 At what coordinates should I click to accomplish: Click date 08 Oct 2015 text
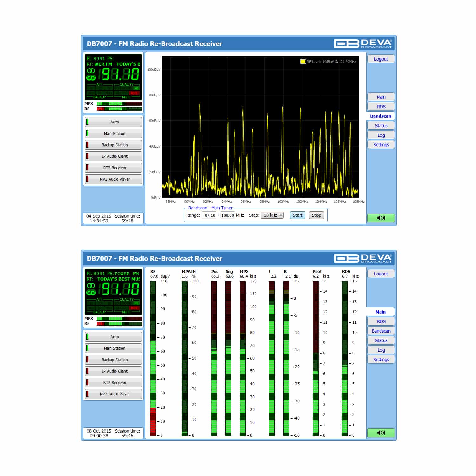(99, 431)
